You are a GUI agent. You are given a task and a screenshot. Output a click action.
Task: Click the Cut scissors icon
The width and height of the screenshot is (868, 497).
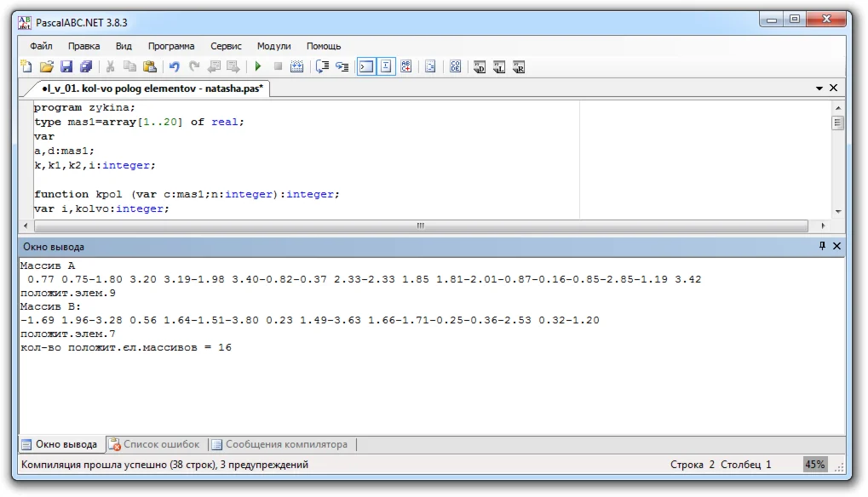point(110,66)
